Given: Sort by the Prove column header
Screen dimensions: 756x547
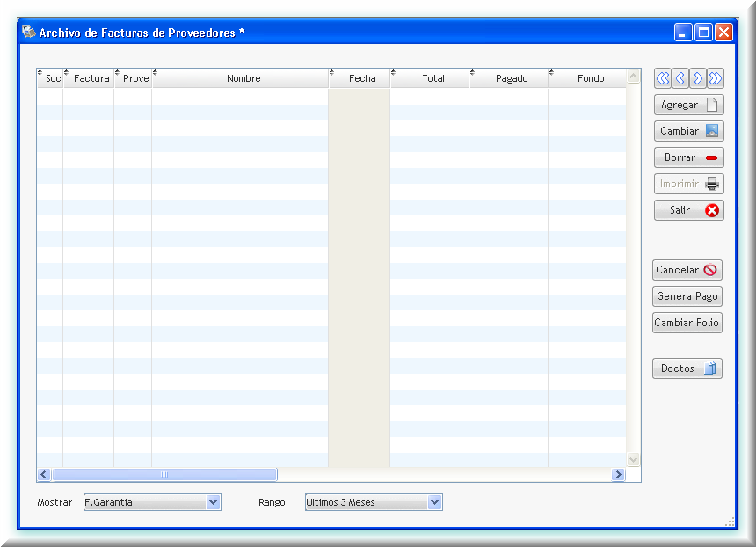Looking at the screenshot, I should tap(133, 78).
